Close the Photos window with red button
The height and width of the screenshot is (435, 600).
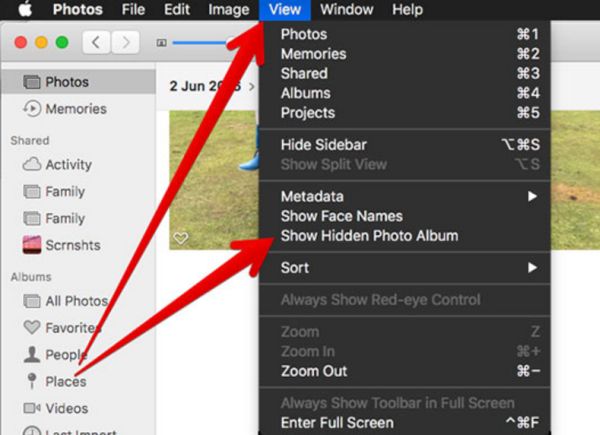click(x=21, y=42)
